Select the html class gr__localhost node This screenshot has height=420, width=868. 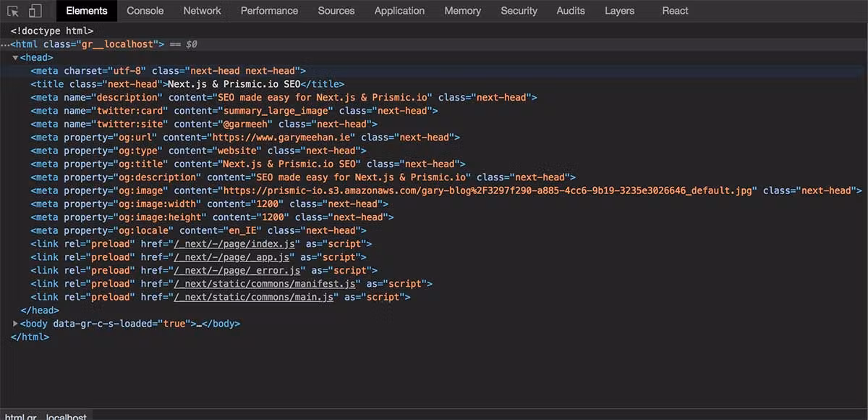[88, 44]
